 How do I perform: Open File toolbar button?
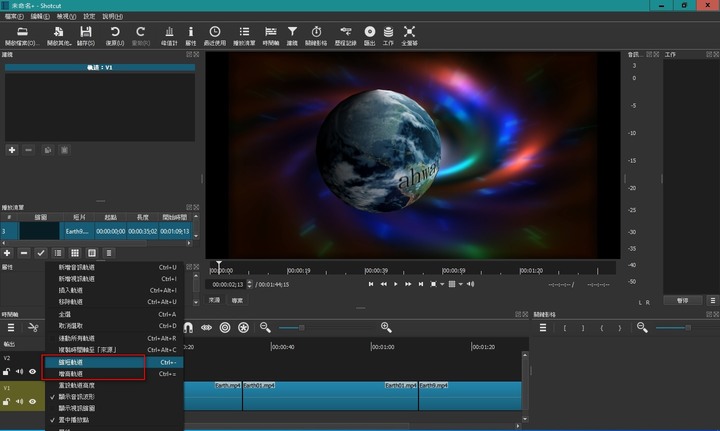(22, 36)
